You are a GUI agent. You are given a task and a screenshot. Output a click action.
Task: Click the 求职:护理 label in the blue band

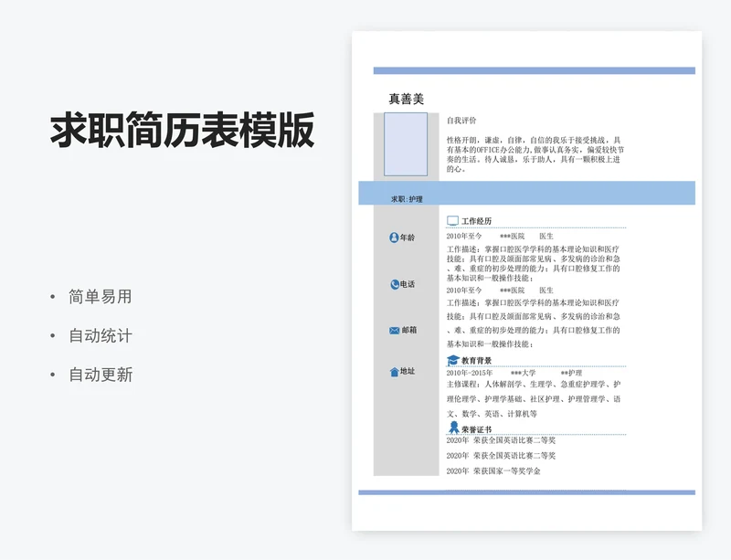tap(407, 199)
